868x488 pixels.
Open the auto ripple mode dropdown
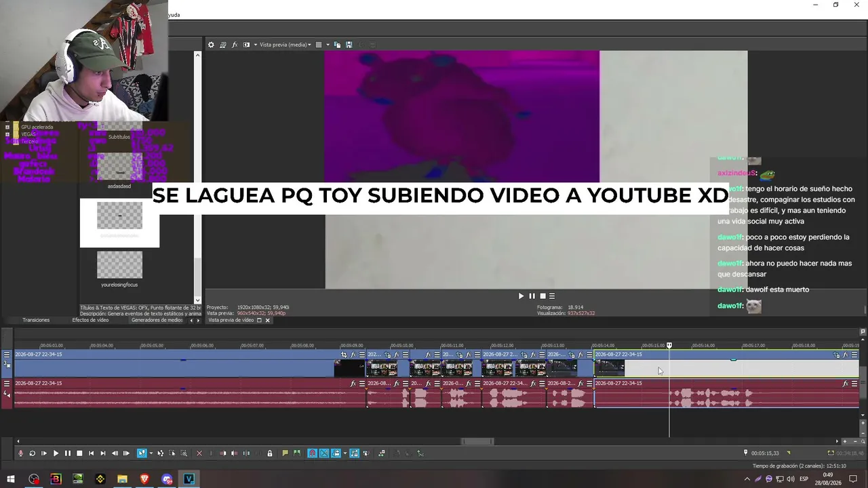[x=345, y=453]
